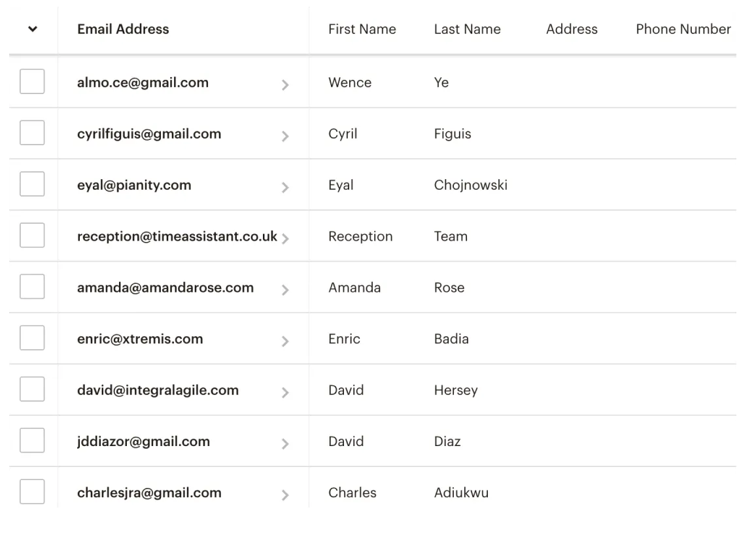Open the select-all dropdown chevron in header
The image size is (756, 535).
tap(33, 29)
